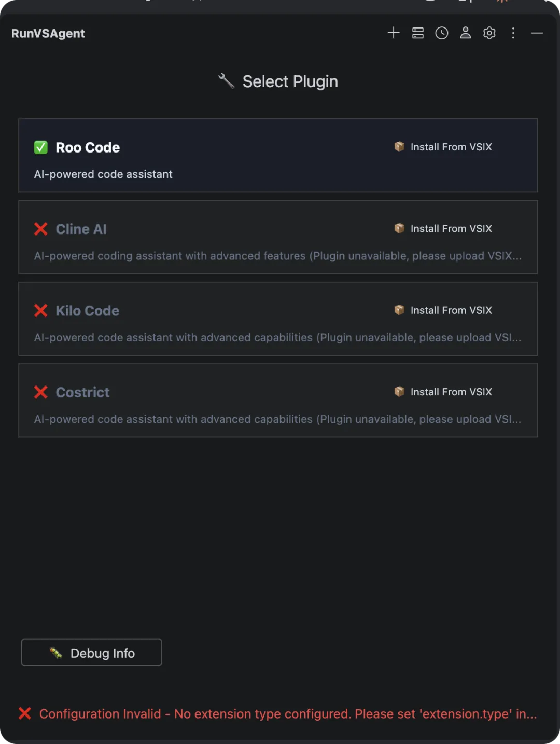560x744 pixels.
Task: Install Roo Code from VSIX
Action: click(x=443, y=147)
